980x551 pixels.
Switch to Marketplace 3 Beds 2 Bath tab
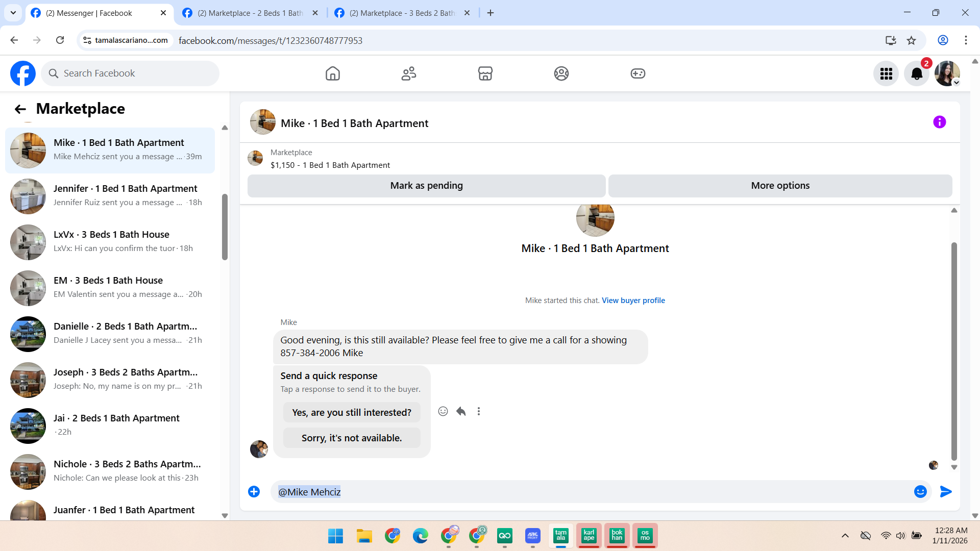(402, 13)
